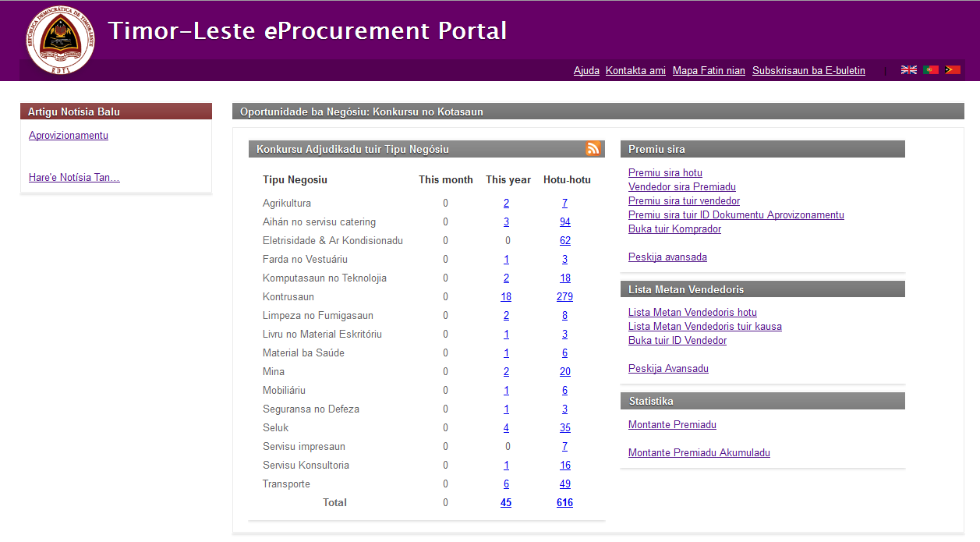Go to Mapa Fatin nian
The image size is (980, 542).
pos(709,70)
